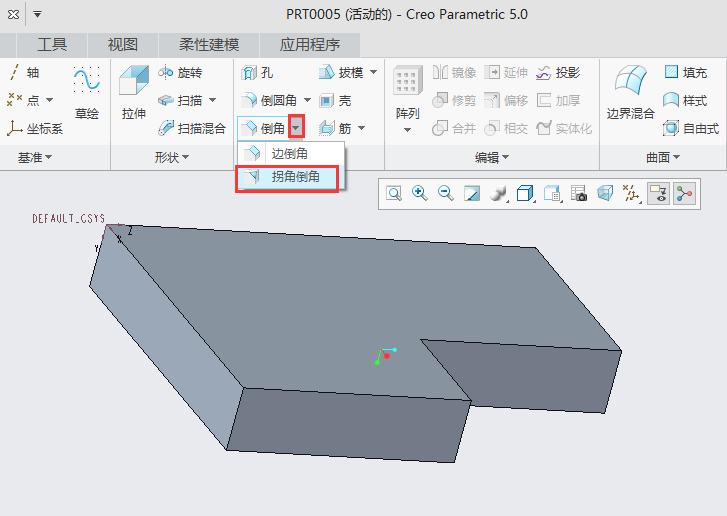Open the 基准 group overflow menu
Screen dimensions: 727x516
[35, 158]
